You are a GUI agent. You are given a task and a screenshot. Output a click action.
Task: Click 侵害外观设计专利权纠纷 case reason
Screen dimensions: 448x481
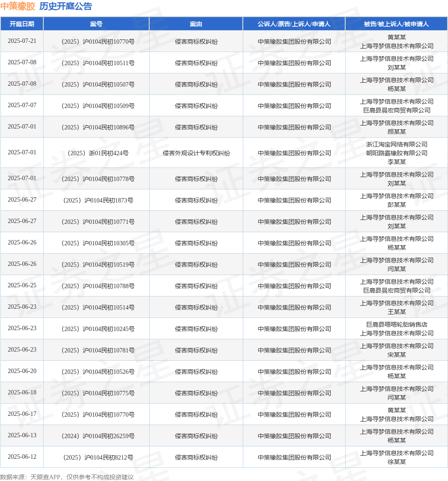point(196,153)
